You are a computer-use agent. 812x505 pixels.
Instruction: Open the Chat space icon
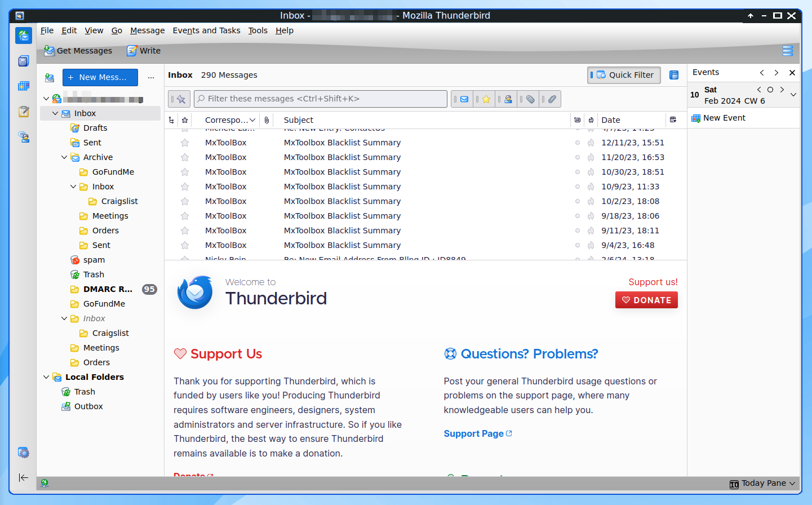[23, 137]
